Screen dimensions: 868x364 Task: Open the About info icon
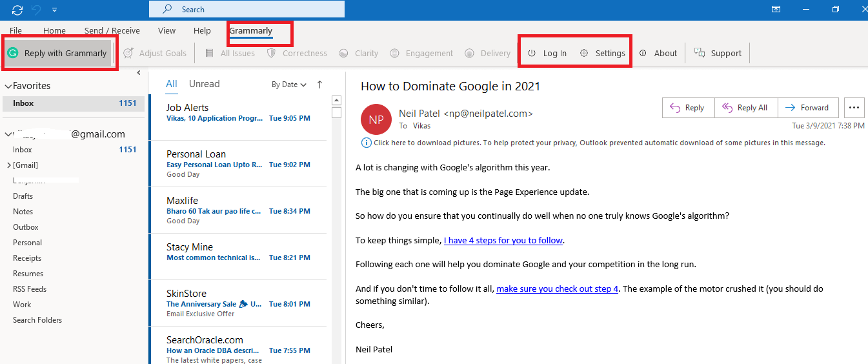pyautogui.click(x=643, y=54)
